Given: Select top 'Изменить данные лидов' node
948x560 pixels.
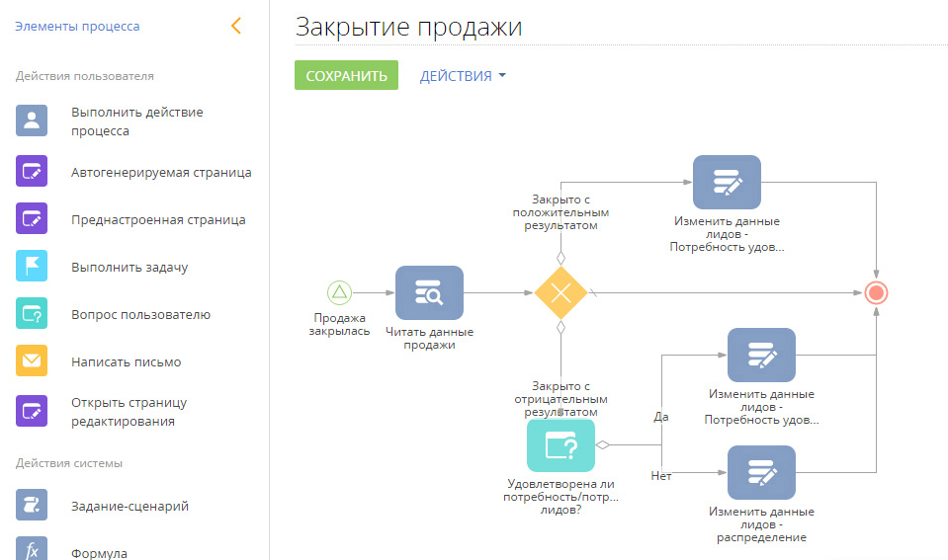Looking at the screenshot, I should [x=727, y=183].
